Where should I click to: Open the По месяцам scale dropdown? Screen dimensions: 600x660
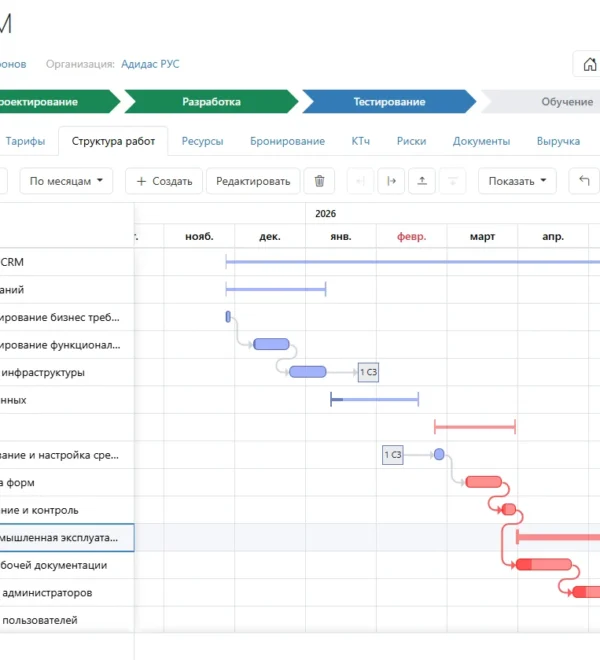tap(66, 181)
